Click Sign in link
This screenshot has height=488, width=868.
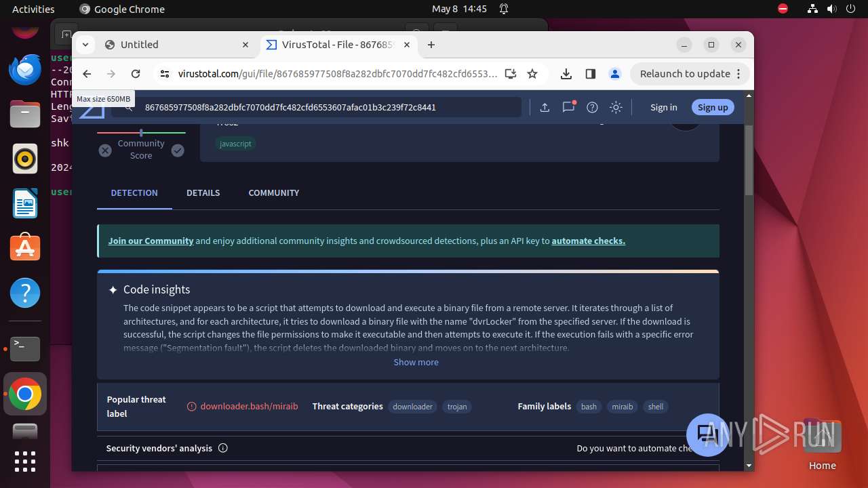click(664, 107)
